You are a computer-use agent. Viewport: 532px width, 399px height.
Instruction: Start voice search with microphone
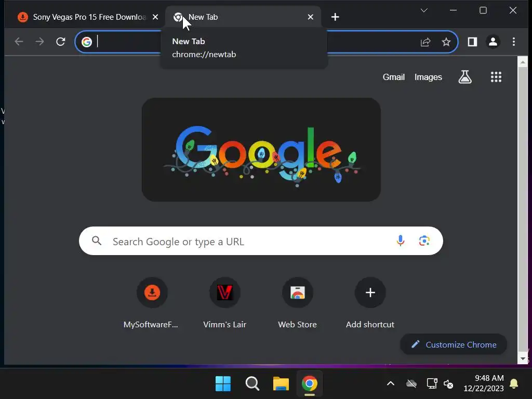click(401, 241)
